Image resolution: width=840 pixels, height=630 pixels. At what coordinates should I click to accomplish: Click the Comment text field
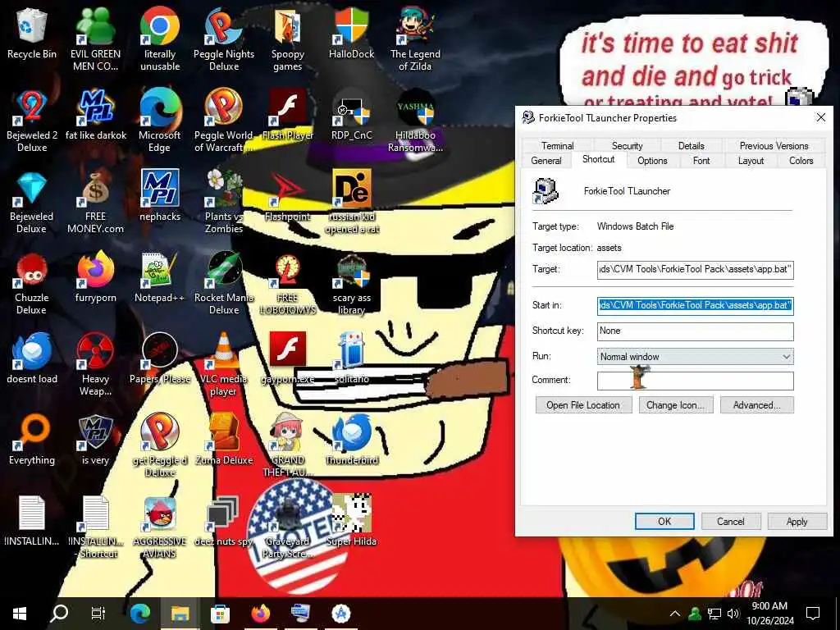point(696,381)
